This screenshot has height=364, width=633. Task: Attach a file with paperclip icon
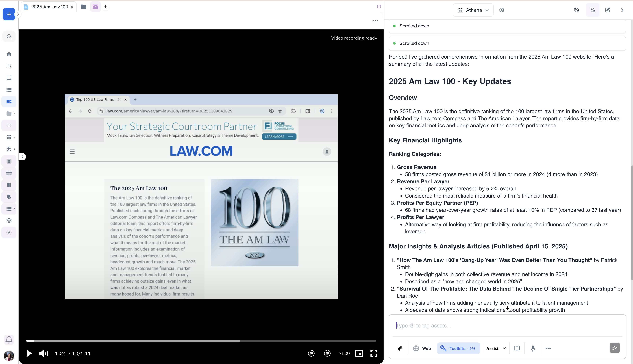click(x=400, y=348)
